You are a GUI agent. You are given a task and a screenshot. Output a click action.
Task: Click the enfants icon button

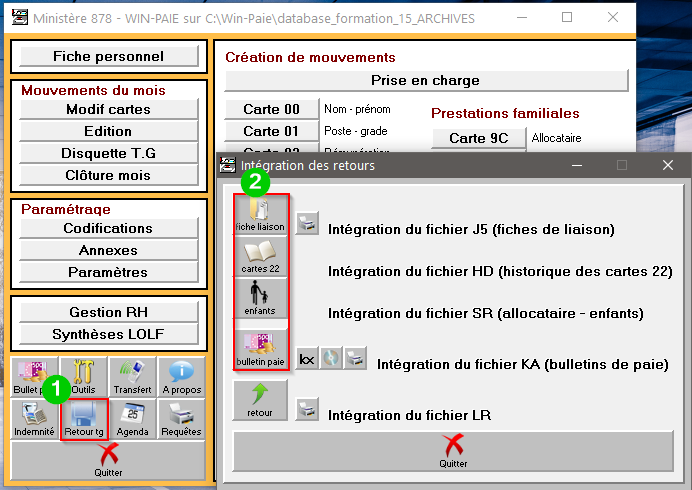click(260, 299)
